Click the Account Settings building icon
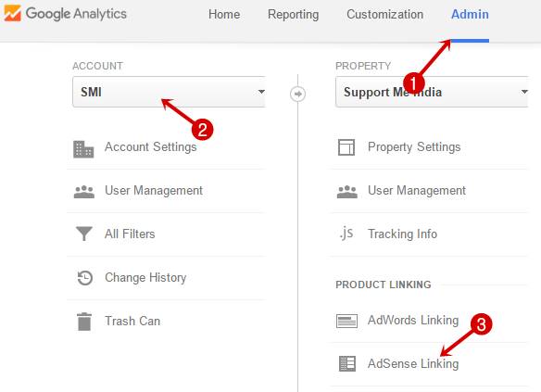541x392 pixels. click(83, 149)
